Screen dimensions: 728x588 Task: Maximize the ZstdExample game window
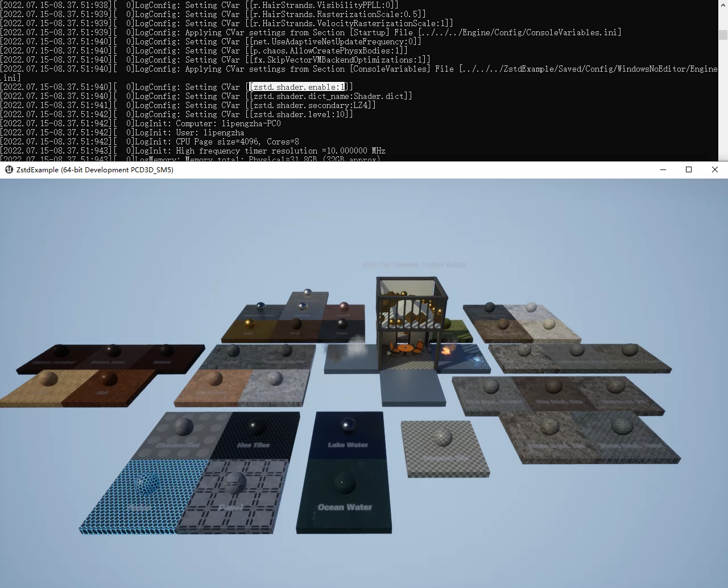click(x=689, y=169)
